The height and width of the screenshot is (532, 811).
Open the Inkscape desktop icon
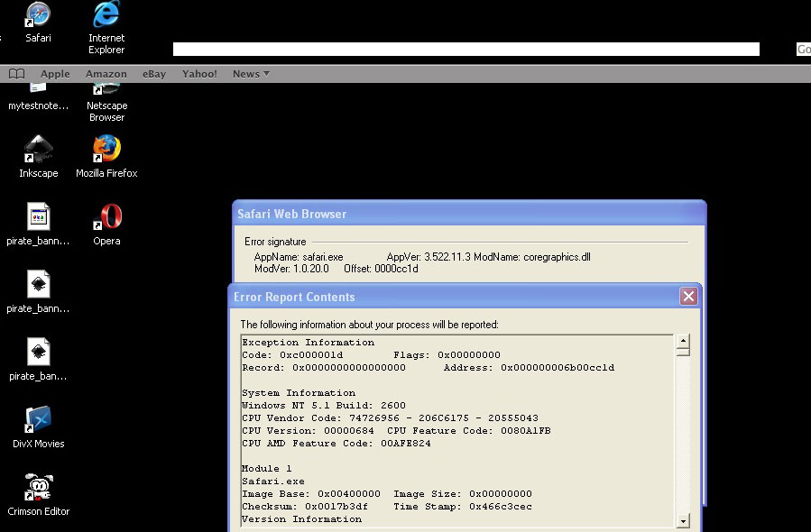click(38, 156)
